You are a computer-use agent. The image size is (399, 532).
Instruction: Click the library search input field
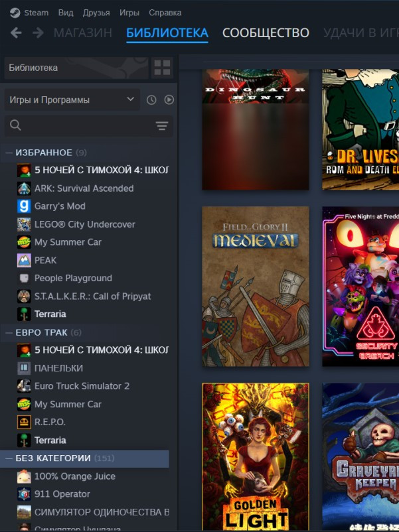tap(88, 126)
